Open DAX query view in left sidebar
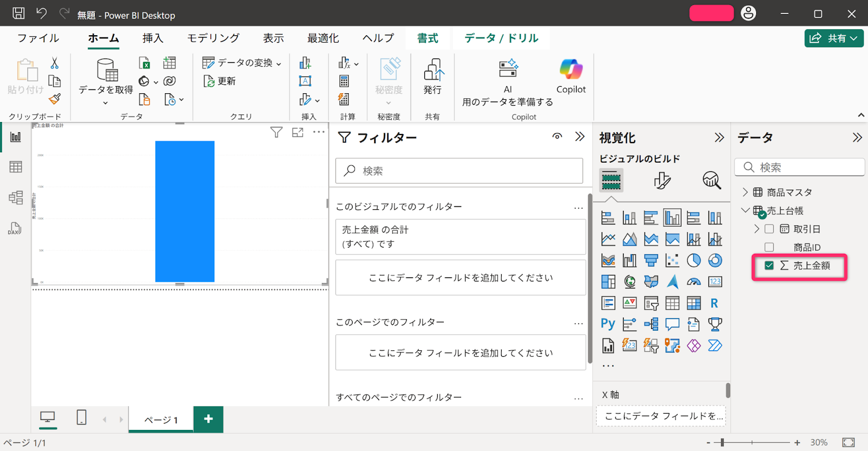868x451 pixels. click(15, 228)
